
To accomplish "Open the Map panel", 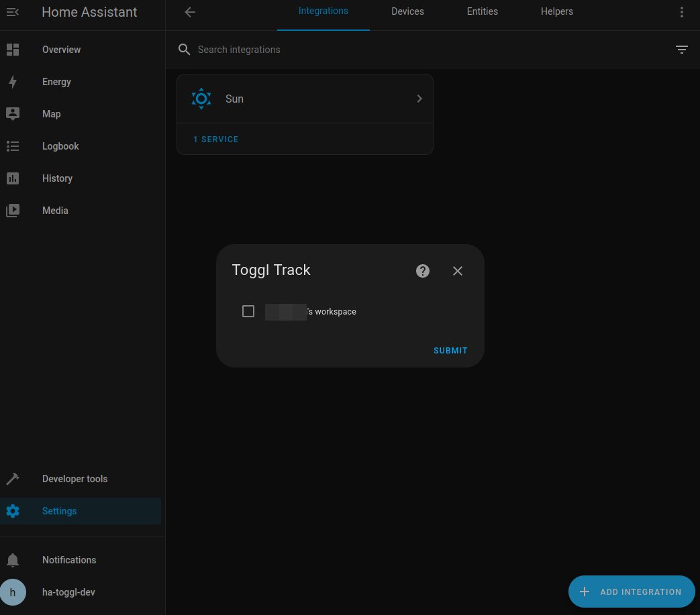I will point(81,114).
